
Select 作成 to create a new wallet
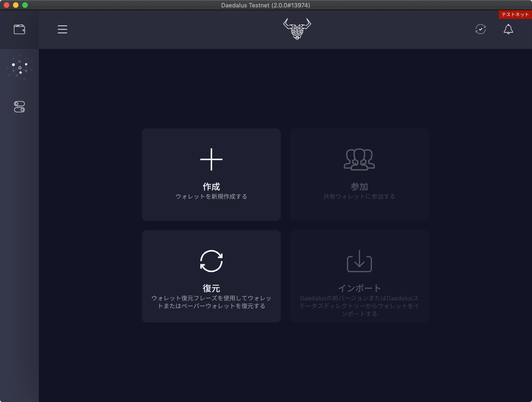(x=211, y=187)
